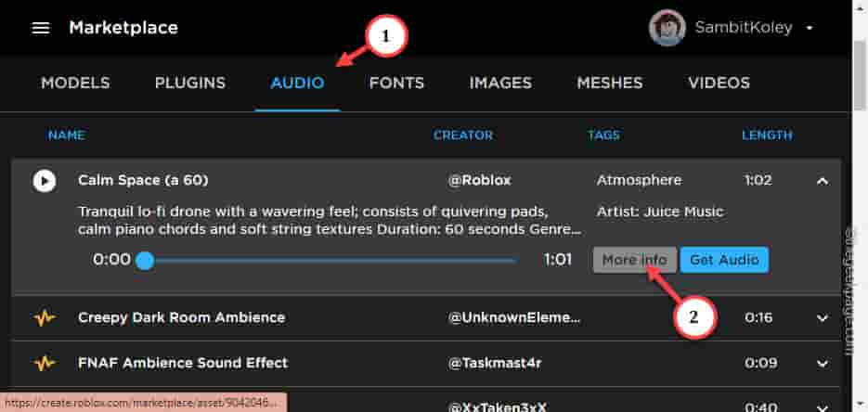Click the Name column header

tap(67, 135)
